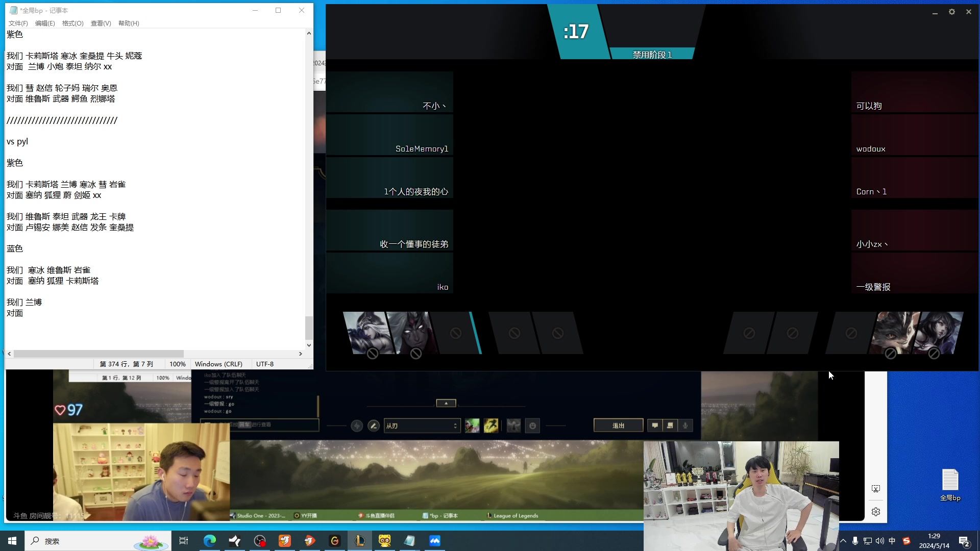
Task: Click first blue-side banned champion portrait
Action: pos(369,333)
